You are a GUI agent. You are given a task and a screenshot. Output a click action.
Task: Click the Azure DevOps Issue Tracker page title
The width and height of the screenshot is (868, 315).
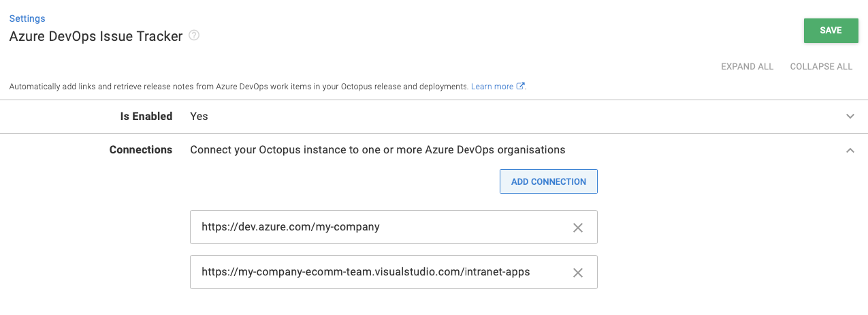click(x=96, y=37)
